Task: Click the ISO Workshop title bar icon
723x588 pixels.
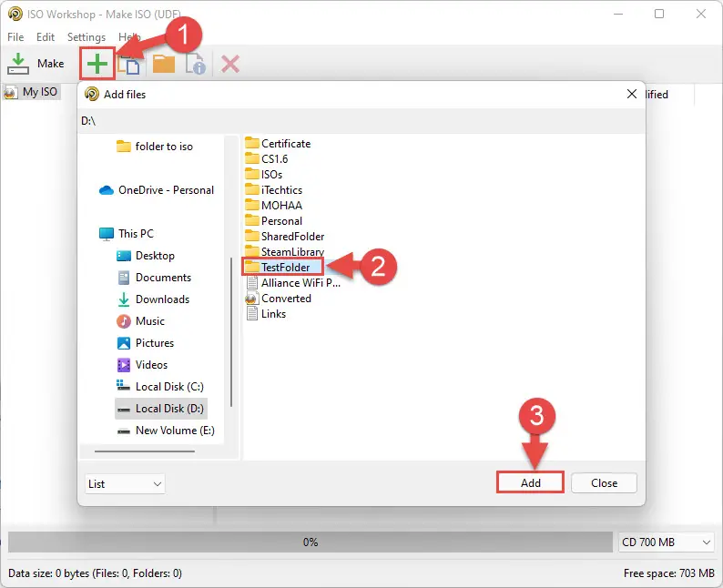Action: click(x=15, y=14)
